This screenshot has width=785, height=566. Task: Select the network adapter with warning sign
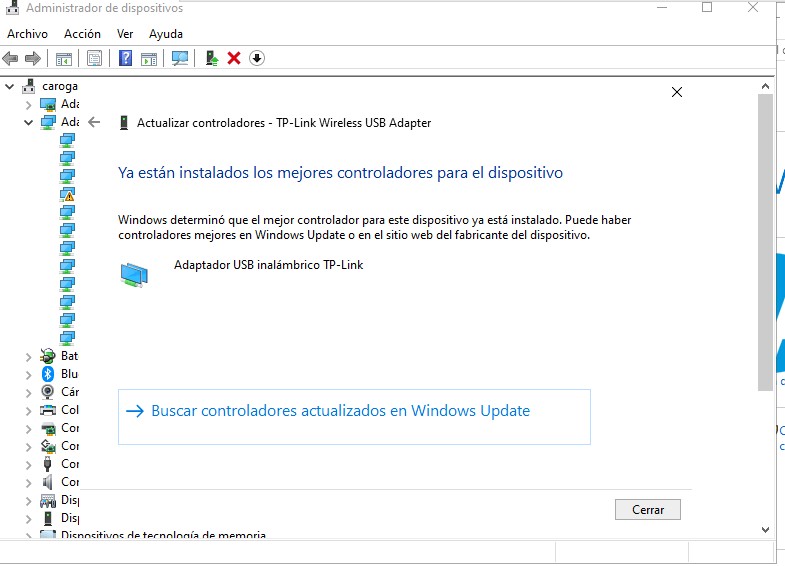click(67, 194)
